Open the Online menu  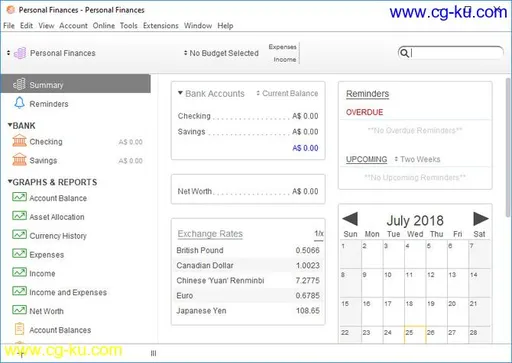(x=104, y=26)
